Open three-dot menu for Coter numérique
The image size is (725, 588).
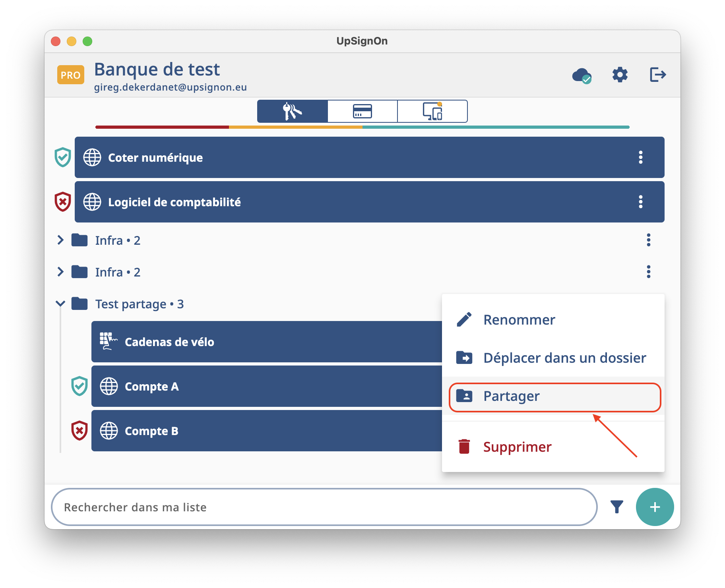(640, 157)
